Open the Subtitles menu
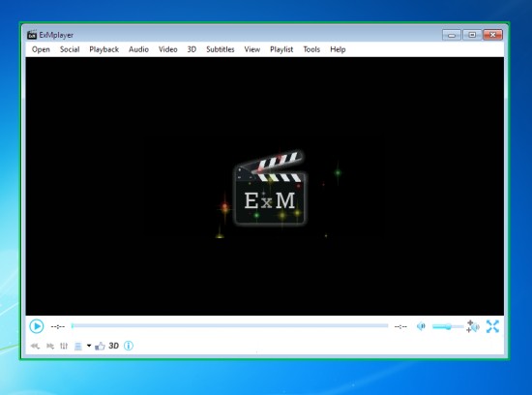Screen dimensions: 532x395 tap(221, 49)
